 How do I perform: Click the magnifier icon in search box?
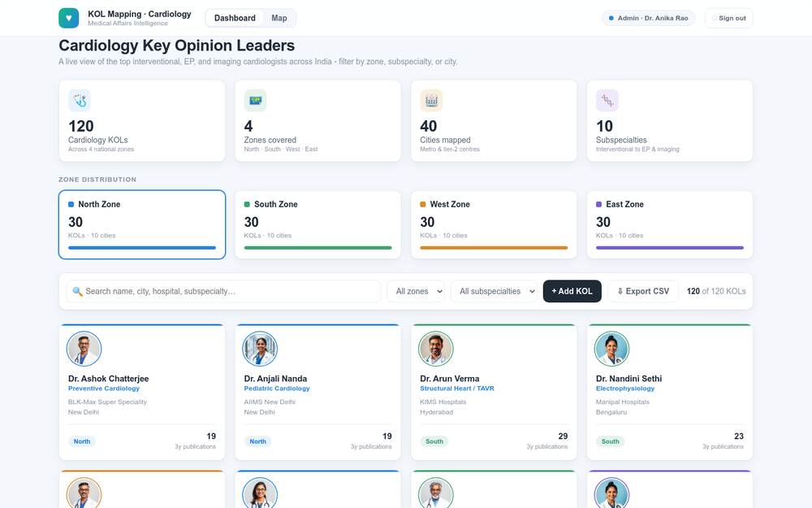point(77,291)
